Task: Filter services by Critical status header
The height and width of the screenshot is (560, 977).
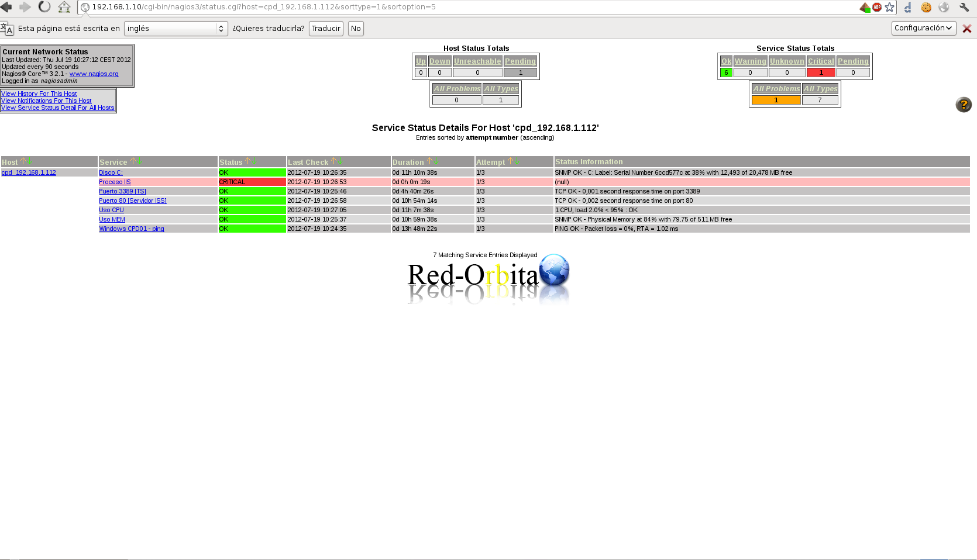Action: click(x=821, y=61)
